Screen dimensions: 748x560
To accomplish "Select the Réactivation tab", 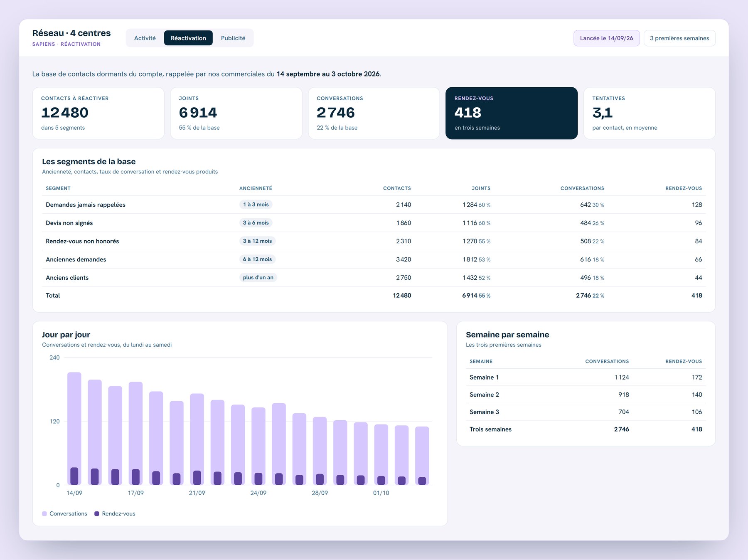I will tap(188, 38).
